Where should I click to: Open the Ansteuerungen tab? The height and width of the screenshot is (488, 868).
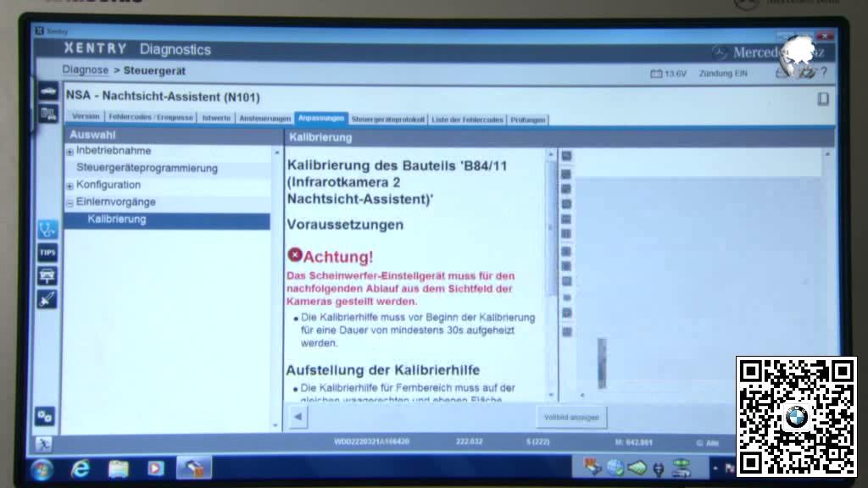(x=264, y=119)
